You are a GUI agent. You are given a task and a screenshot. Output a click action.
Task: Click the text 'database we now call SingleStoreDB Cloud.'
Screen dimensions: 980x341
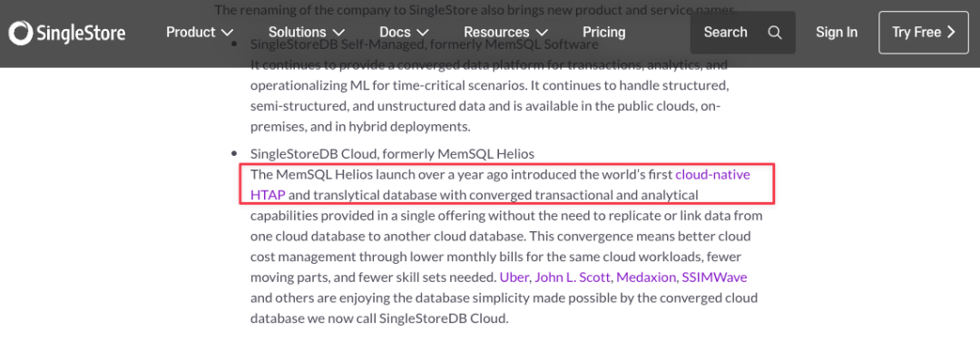point(380,318)
